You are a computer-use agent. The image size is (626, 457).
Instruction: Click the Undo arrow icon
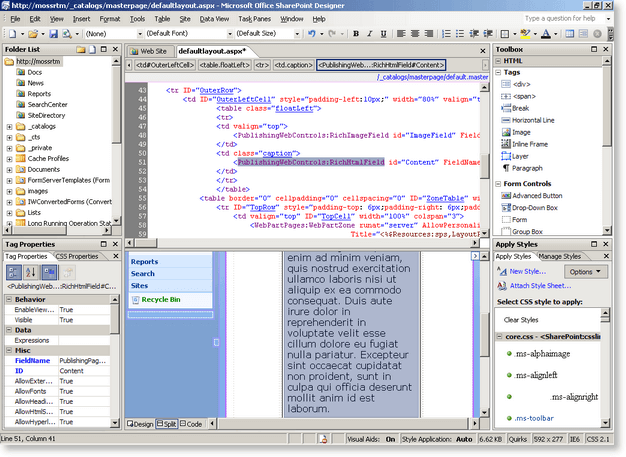(312, 34)
